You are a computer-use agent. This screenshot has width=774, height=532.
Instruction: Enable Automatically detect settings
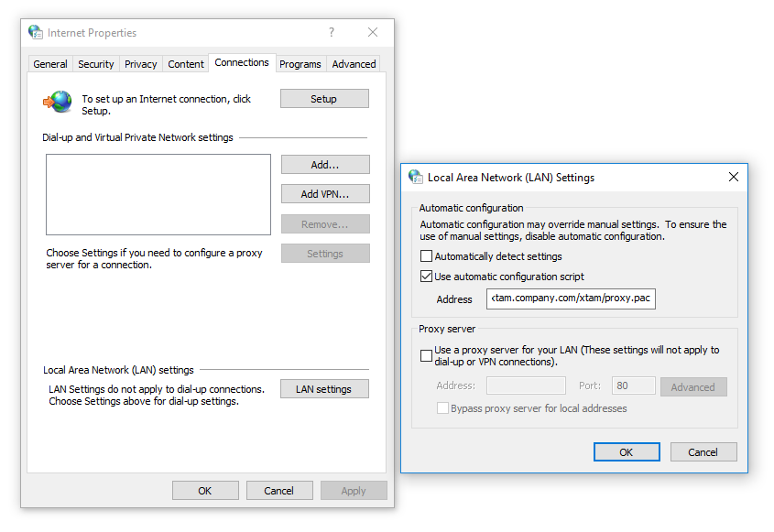426,256
